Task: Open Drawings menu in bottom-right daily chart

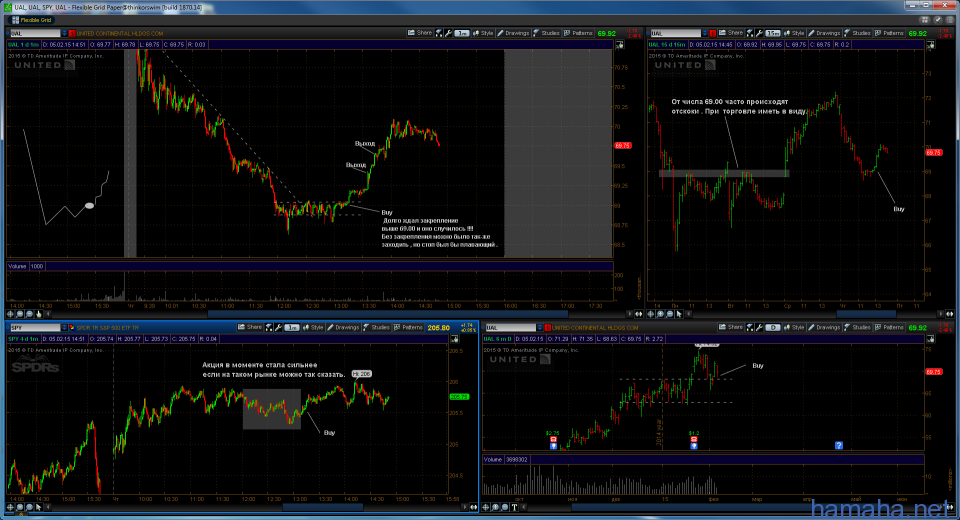Action: coord(823,328)
